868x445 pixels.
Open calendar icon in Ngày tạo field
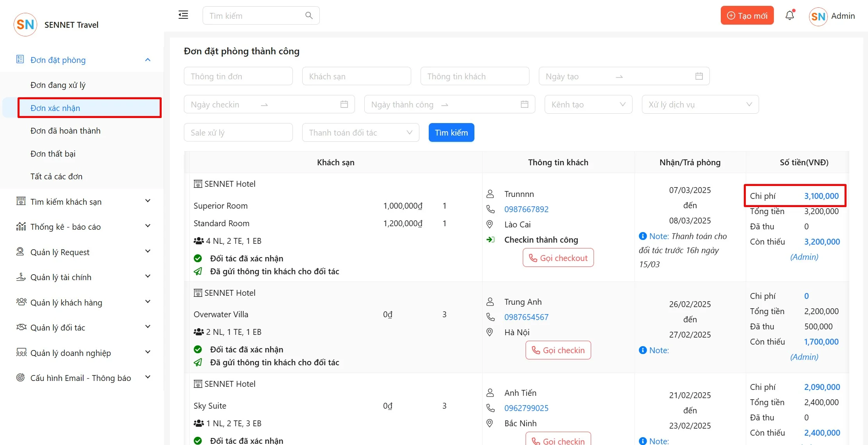pos(699,76)
